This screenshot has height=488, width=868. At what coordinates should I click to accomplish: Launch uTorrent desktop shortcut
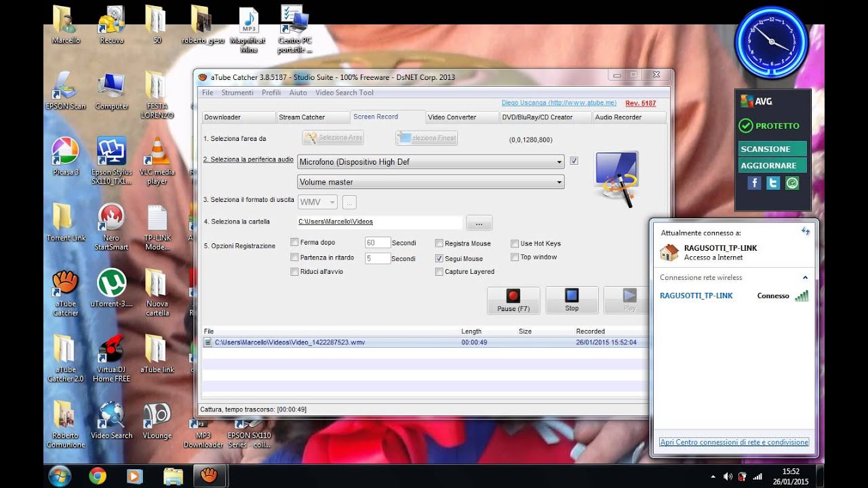[x=111, y=287]
